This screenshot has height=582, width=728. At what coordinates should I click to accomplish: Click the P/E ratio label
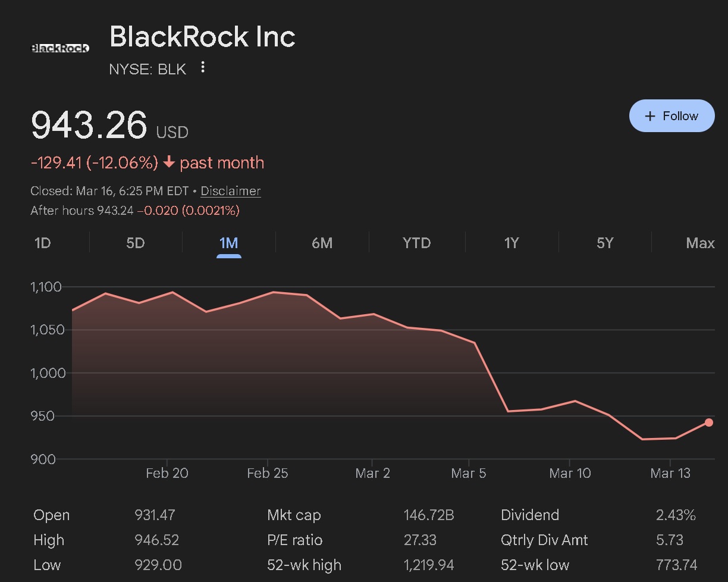295,540
